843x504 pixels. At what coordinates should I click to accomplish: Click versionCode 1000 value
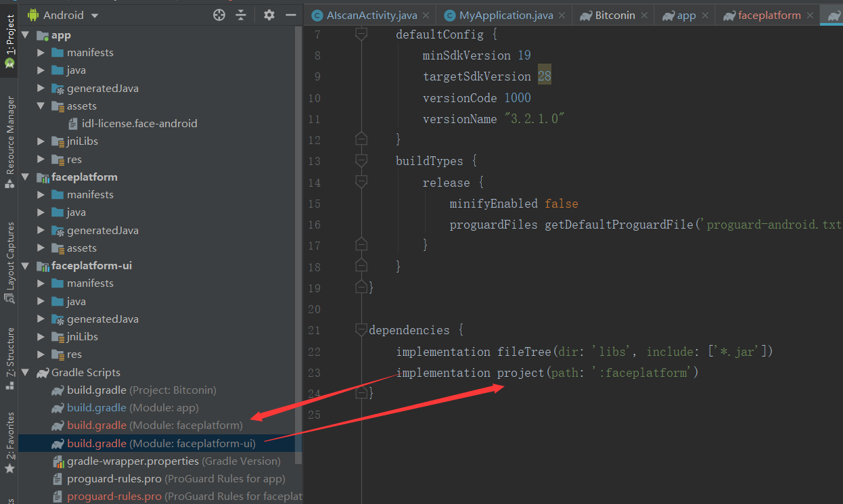coord(518,98)
